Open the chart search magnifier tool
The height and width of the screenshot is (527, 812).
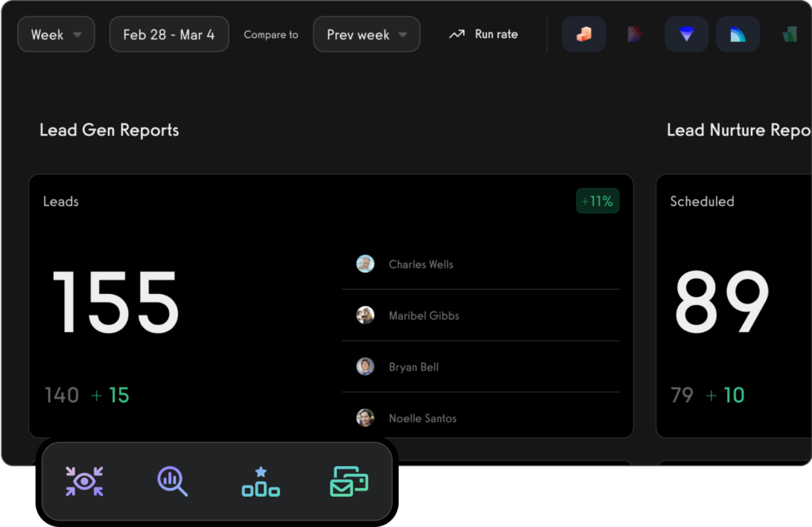tap(171, 479)
